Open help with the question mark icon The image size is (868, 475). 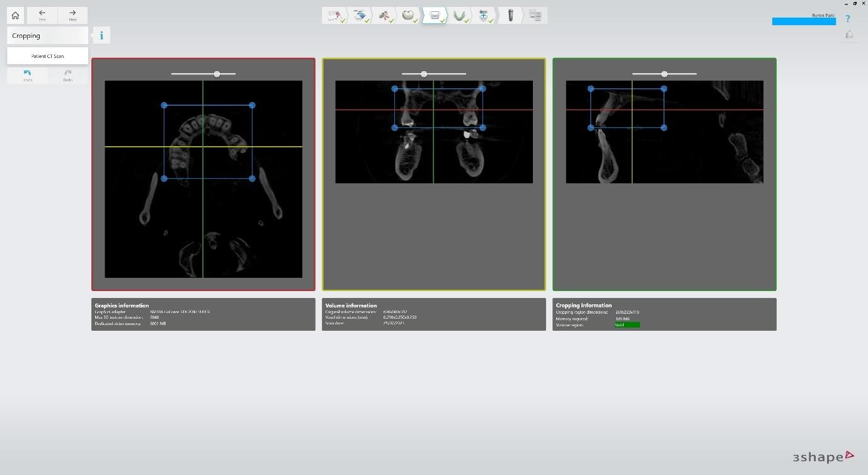[x=847, y=19]
